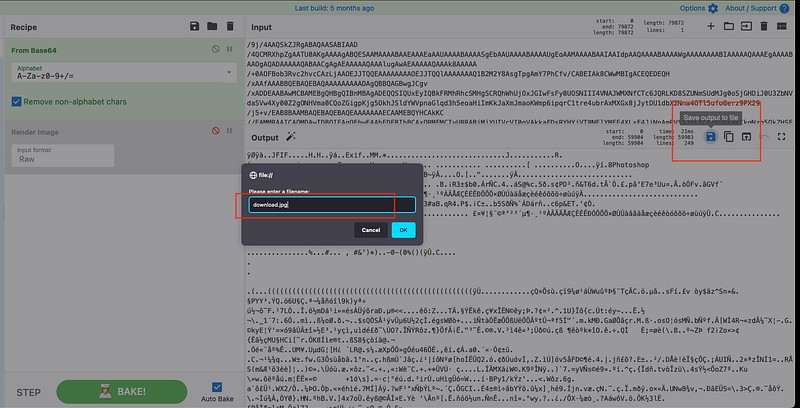This screenshot has height=408, width=800.
Task: Set breakpoint on Render Image operation
Action: click(230, 131)
